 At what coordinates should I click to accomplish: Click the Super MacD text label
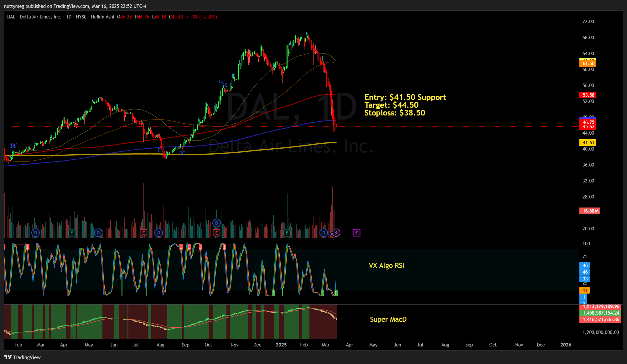pyautogui.click(x=388, y=319)
